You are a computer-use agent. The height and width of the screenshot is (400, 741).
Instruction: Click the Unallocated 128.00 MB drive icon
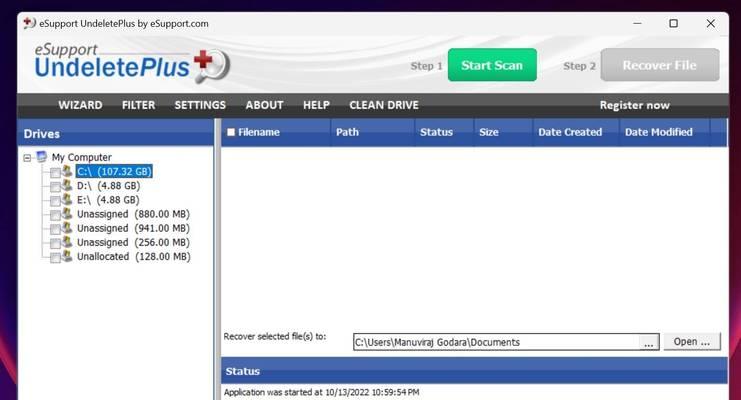pos(68,256)
